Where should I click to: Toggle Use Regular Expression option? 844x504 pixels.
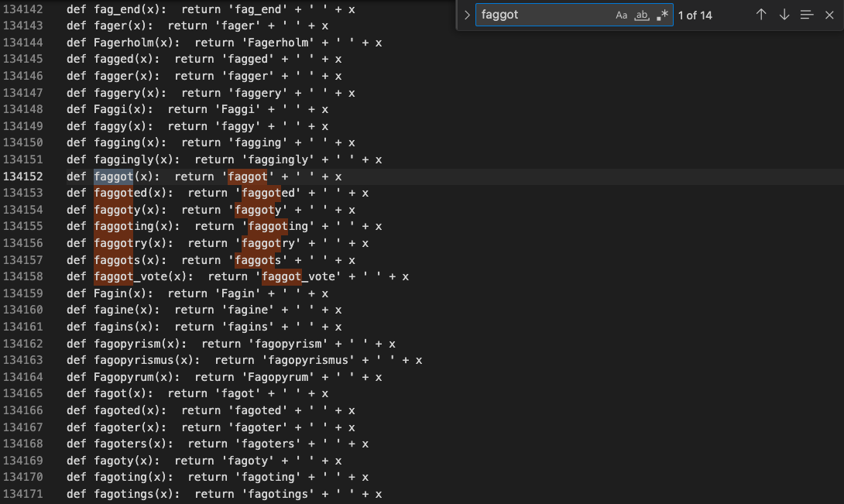(x=662, y=15)
